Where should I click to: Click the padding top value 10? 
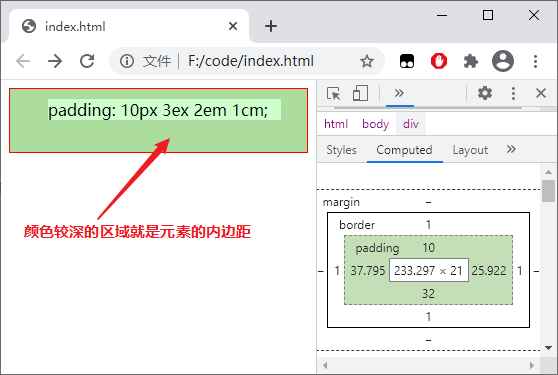tap(428, 248)
